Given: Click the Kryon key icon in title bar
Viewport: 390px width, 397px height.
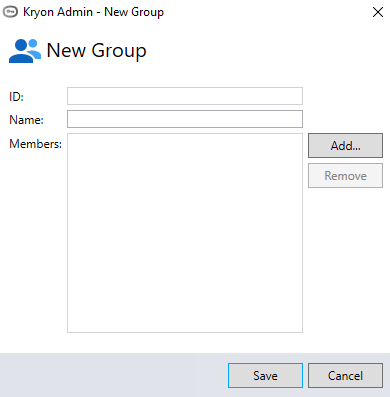Looking at the screenshot, I should [x=10, y=12].
